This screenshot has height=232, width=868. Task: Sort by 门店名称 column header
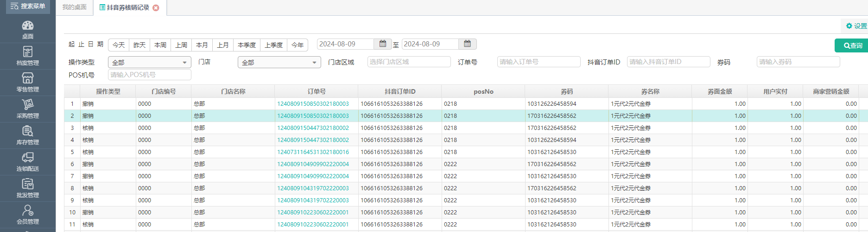(233, 91)
